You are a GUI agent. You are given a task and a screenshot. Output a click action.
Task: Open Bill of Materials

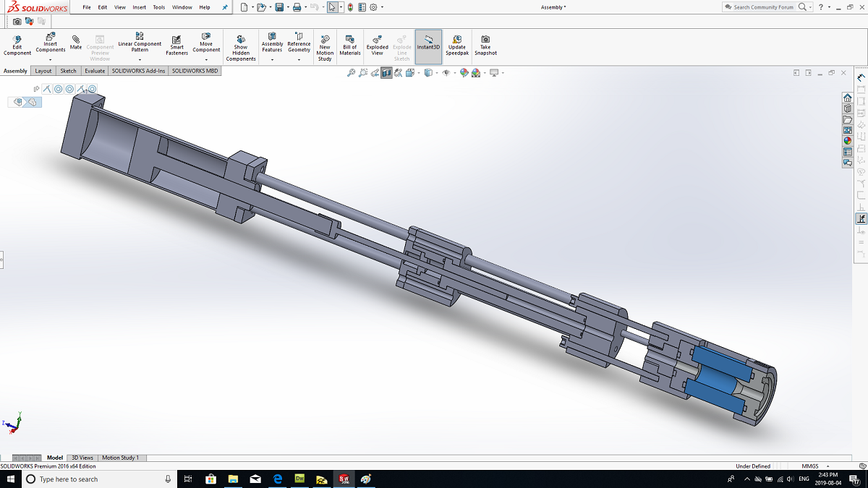click(x=350, y=45)
